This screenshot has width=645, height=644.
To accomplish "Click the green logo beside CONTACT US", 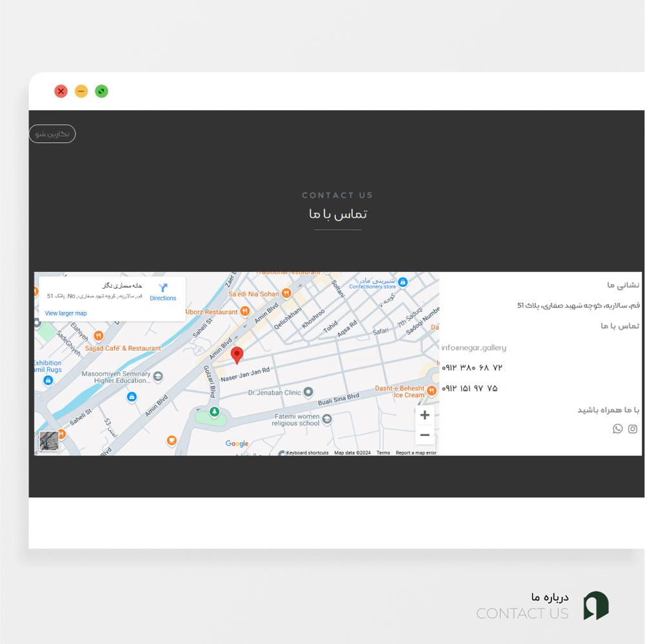I will coord(596,605).
